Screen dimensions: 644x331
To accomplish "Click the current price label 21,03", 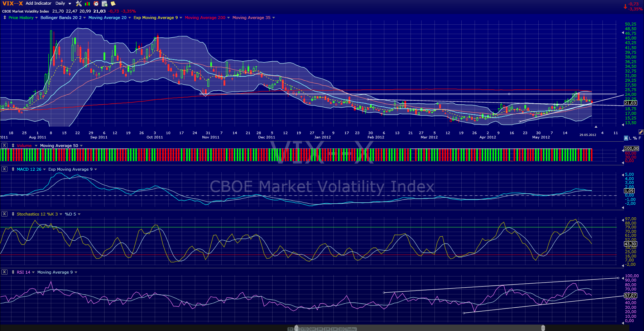I will 631,103.
